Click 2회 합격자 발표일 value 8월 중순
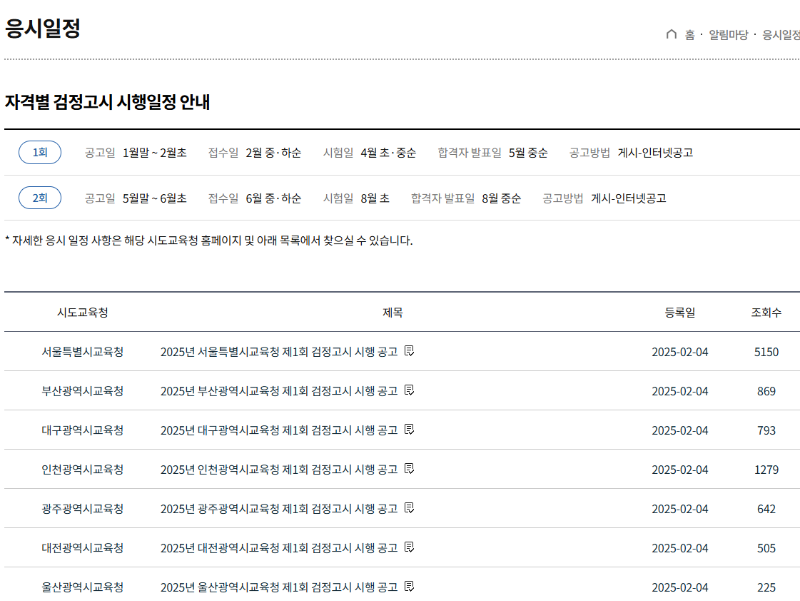This screenshot has height=601, width=800. point(502,198)
